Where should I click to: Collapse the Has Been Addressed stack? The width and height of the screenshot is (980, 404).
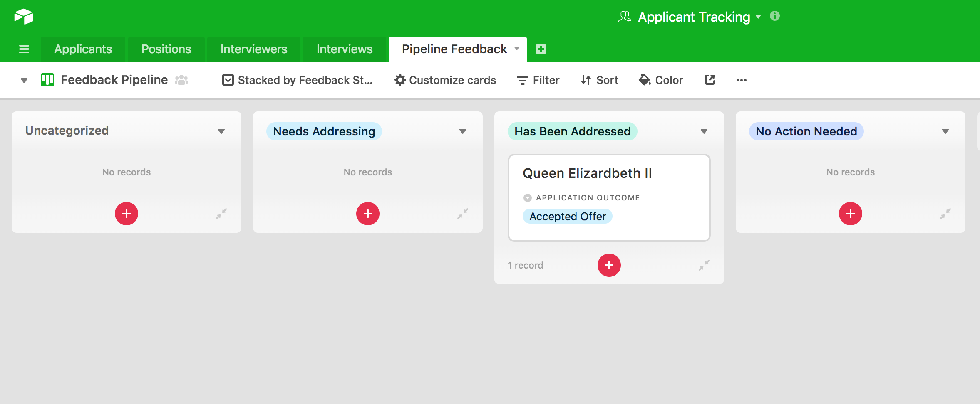click(x=704, y=265)
